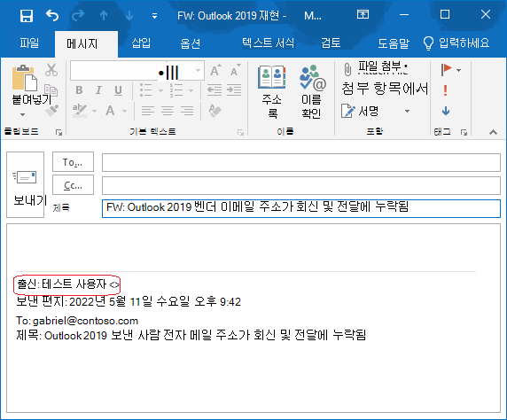This screenshot has width=507, height=420.
Task: Open the highlight color dropdown
Action: 95,111
